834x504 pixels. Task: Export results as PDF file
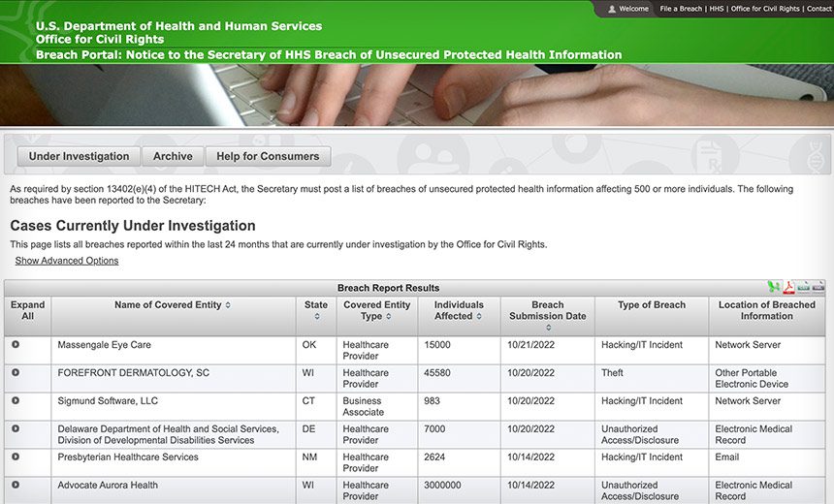click(788, 287)
